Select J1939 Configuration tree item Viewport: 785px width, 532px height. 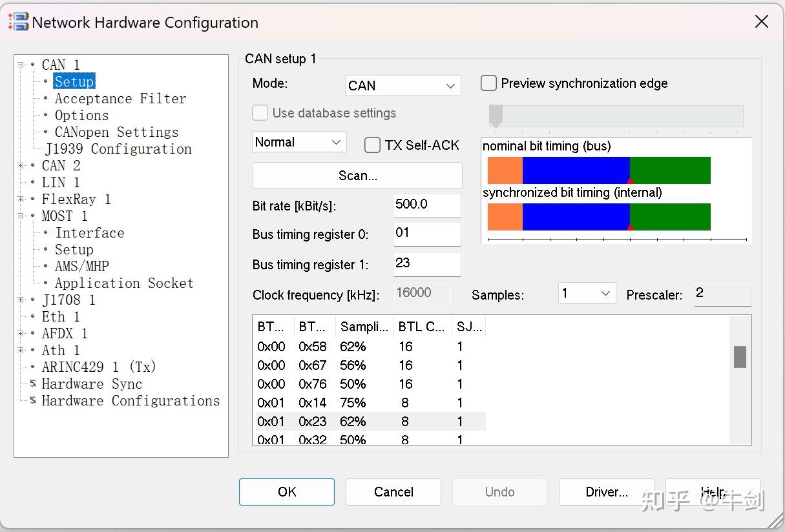tap(118, 148)
